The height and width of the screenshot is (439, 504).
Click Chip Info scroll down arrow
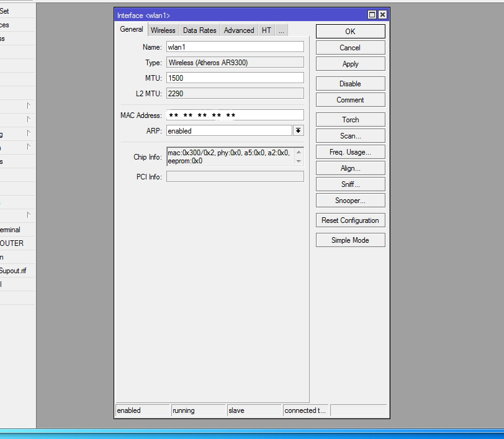pyautogui.click(x=299, y=161)
